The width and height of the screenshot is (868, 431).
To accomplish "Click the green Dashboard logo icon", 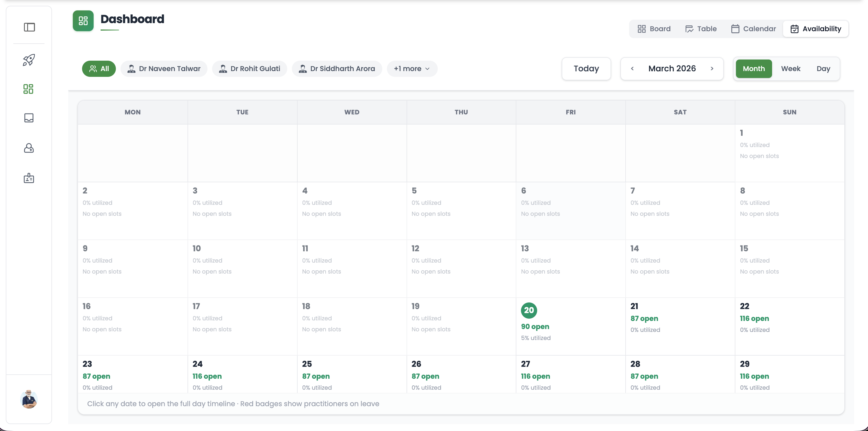I will [83, 21].
